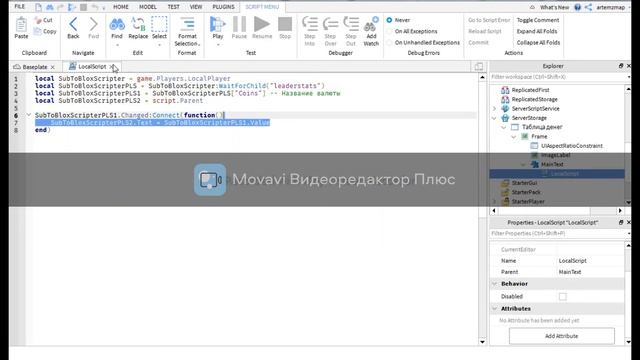640x360 pixels.
Task: Open the dropdown arrow under Find
Action: [117, 44]
